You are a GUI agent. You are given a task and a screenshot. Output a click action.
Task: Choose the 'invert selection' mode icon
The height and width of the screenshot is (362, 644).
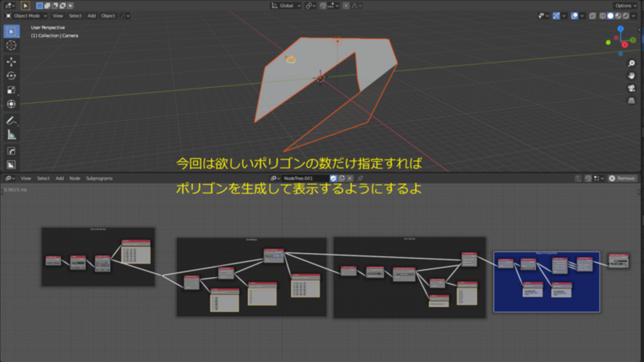click(62, 6)
